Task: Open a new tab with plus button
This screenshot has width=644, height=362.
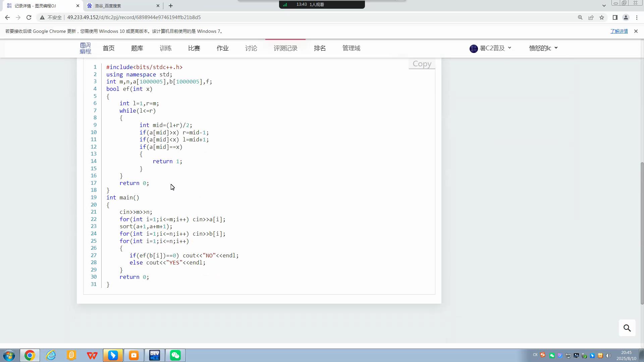Action: (171, 6)
